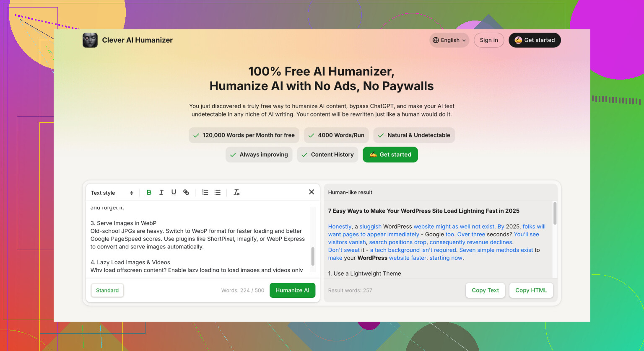Toggle the Standard mode button
Screen dimensions: 644x351
tap(107, 290)
